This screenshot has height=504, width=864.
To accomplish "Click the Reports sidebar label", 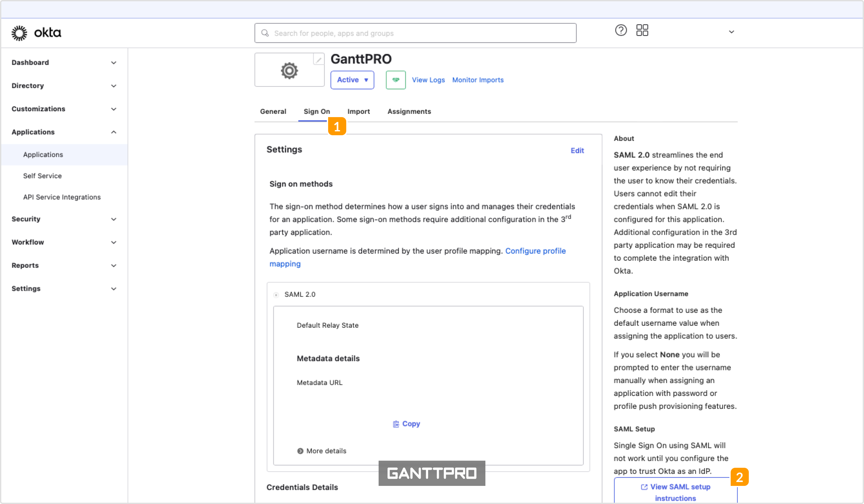I will click(25, 266).
